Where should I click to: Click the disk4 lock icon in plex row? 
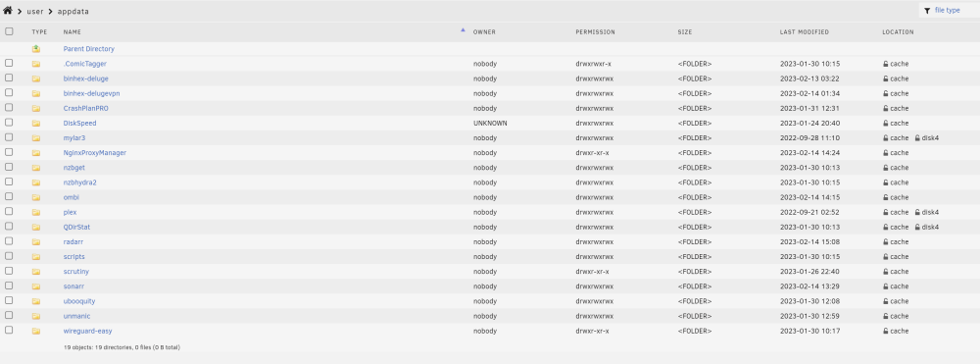tap(917, 212)
